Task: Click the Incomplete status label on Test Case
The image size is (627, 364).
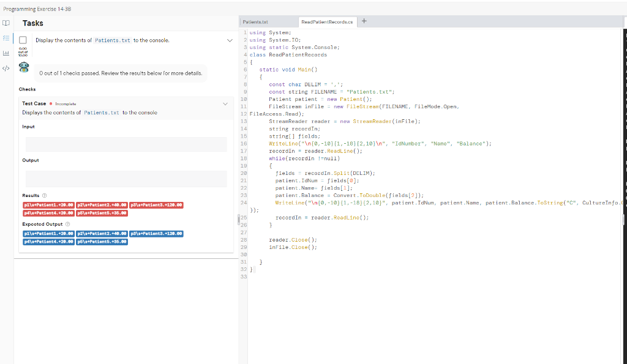Action: pyautogui.click(x=66, y=103)
